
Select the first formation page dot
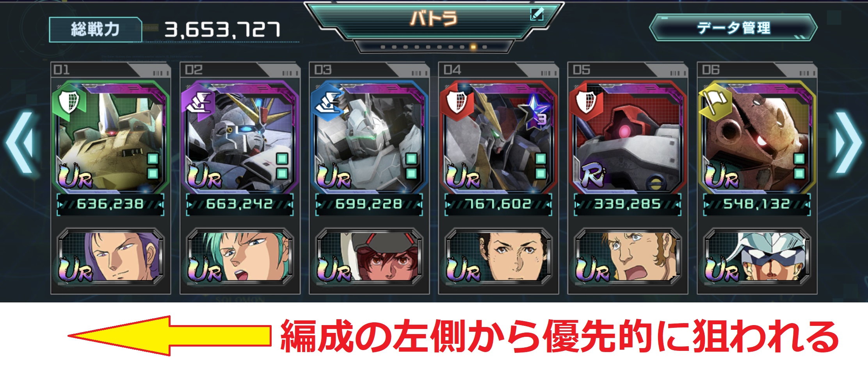[383, 47]
